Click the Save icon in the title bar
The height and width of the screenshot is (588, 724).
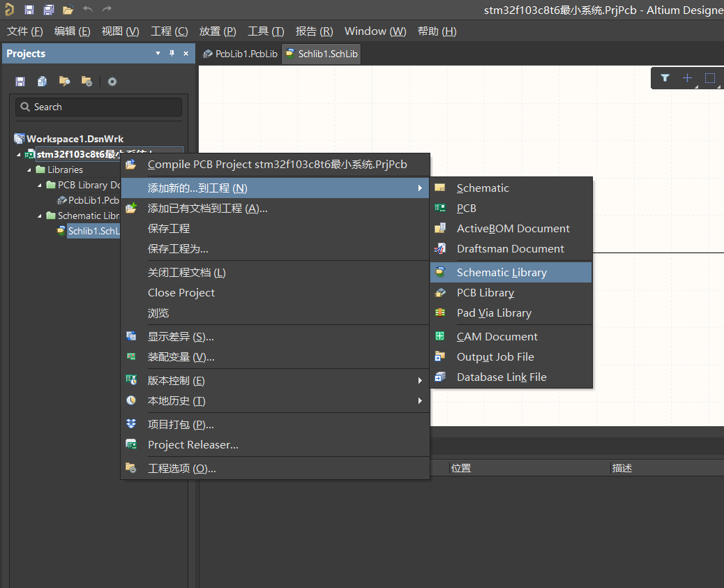pyautogui.click(x=29, y=10)
